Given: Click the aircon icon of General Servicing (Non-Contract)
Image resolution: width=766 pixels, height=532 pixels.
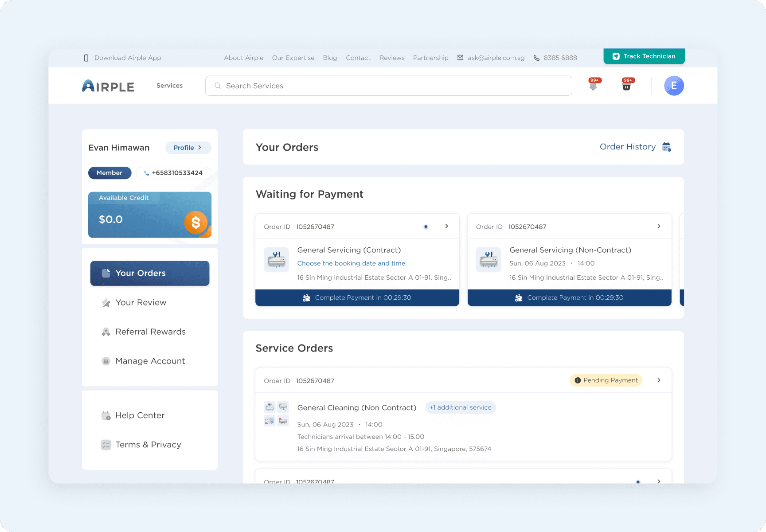Looking at the screenshot, I should tap(489, 259).
